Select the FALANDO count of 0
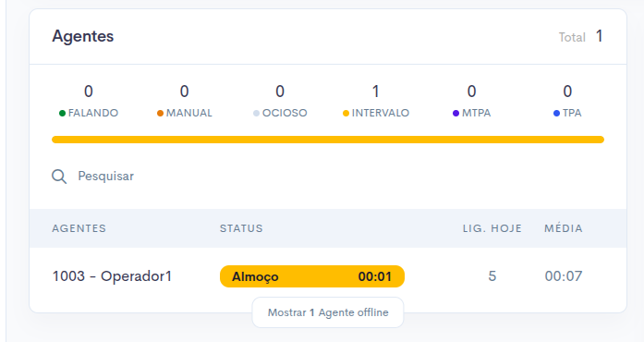The image size is (644, 342). 89,92
